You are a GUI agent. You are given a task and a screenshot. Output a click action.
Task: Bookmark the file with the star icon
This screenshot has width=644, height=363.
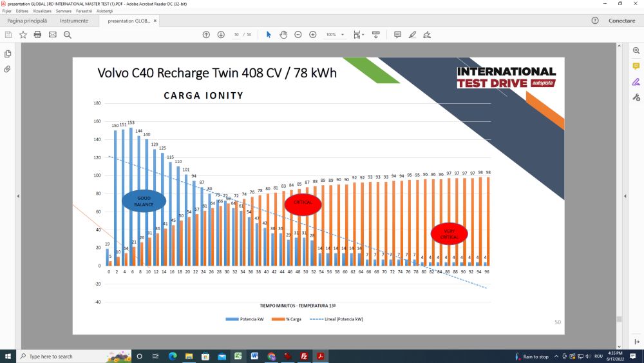(23, 35)
